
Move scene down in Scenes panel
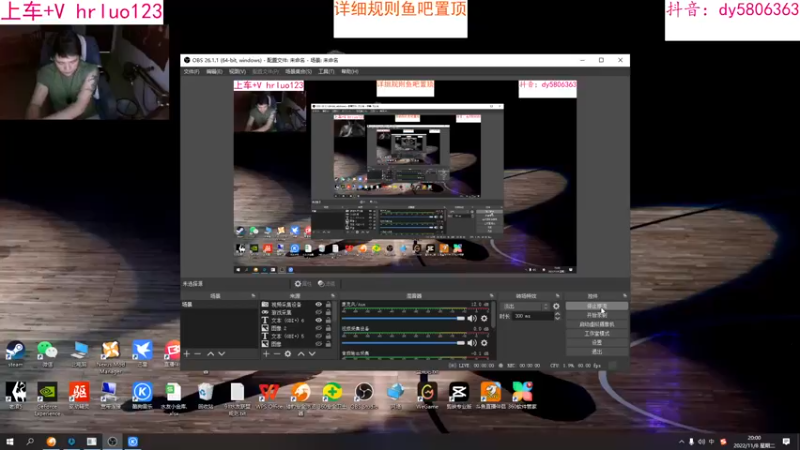(221, 354)
